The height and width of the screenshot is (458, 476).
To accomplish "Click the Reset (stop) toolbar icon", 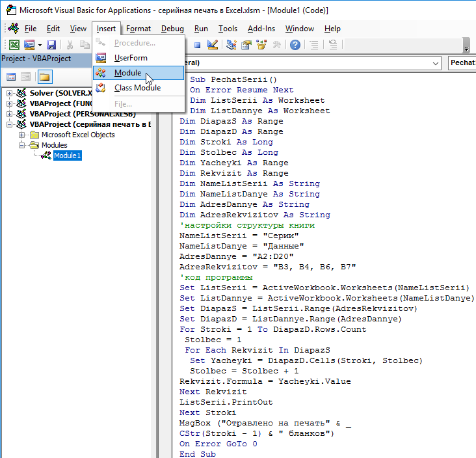I will pyautogui.click(x=197, y=45).
